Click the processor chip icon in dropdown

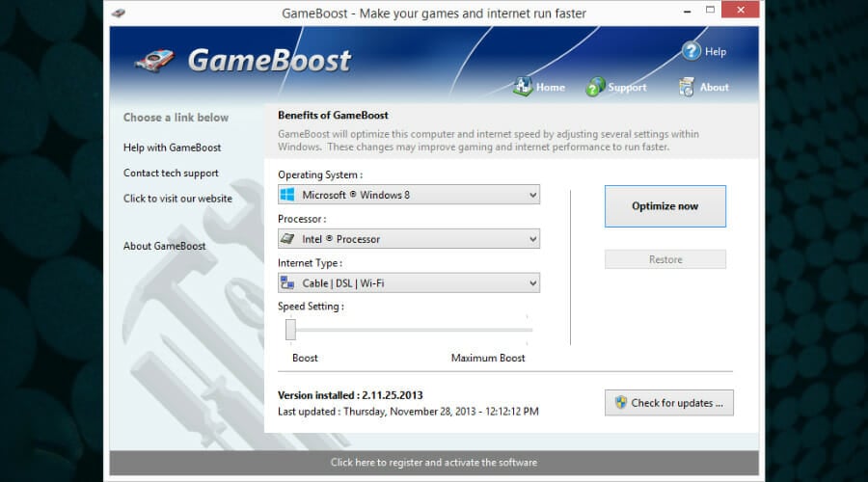click(287, 239)
